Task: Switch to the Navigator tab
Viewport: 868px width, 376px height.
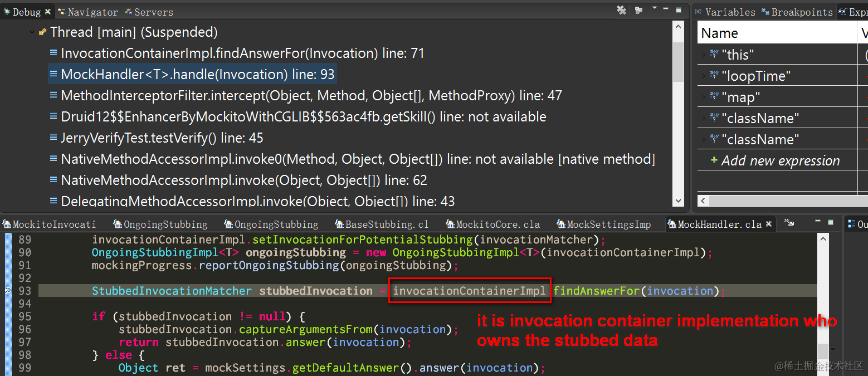Action: pos(88,12)
